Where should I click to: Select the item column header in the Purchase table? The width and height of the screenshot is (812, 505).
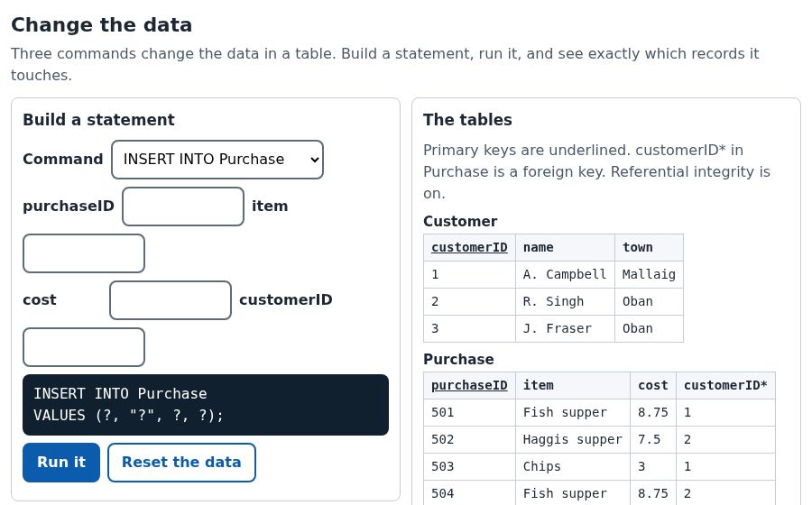click(573, 385)
